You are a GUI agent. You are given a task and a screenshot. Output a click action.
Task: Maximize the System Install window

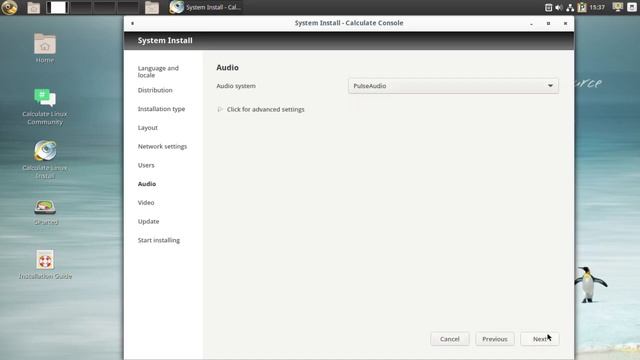click(548, 24)
